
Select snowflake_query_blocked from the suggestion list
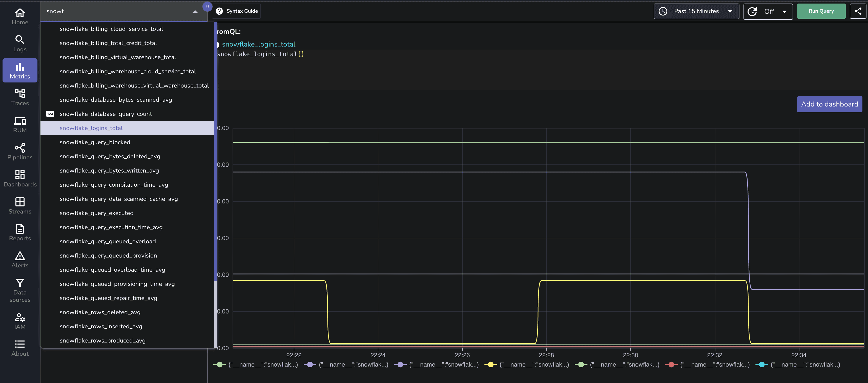95,142
